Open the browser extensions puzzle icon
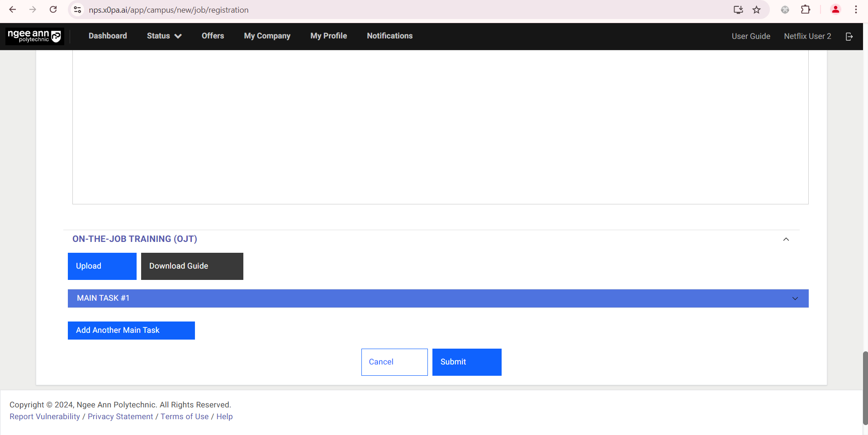This screenshot has height=435, width=868. (x=805, y=9)
